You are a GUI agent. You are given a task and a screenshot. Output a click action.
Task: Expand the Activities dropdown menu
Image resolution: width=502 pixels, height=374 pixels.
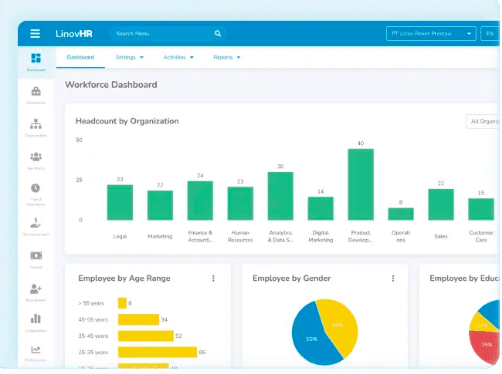tap(179, 57)
